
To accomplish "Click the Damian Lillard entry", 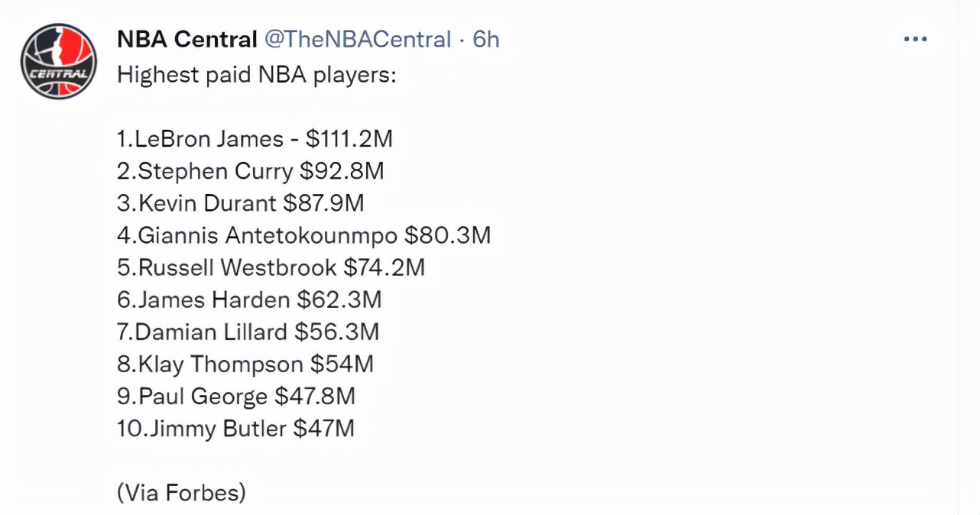I will pyautogui.click(x=248, y=332).
